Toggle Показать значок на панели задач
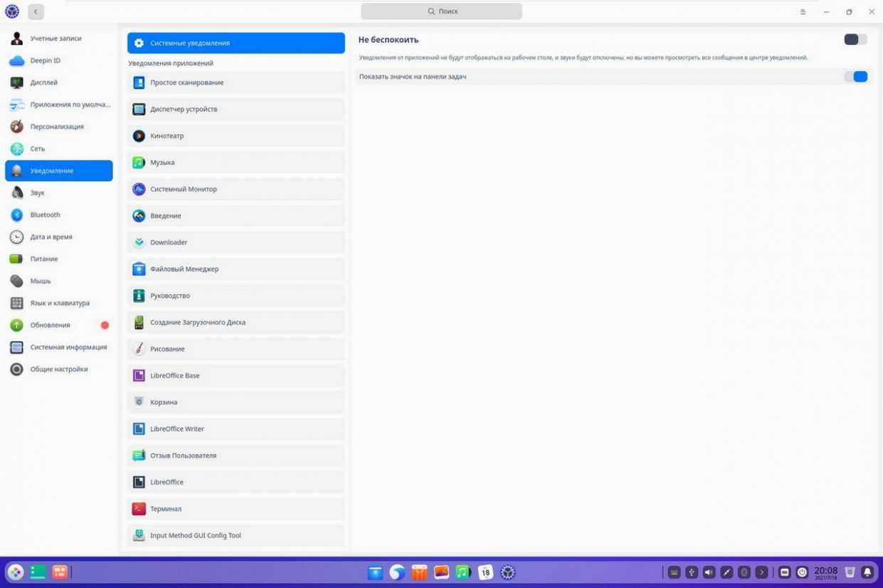The height and width of the screenshot is (588, 883). pyautogui.click(x=855, y=77)
